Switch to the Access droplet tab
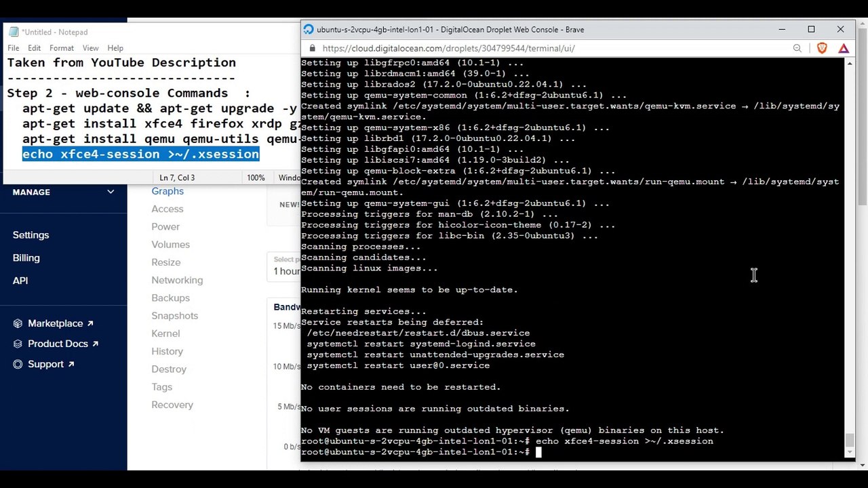This screenshot has height=488, width=868. 167,209
